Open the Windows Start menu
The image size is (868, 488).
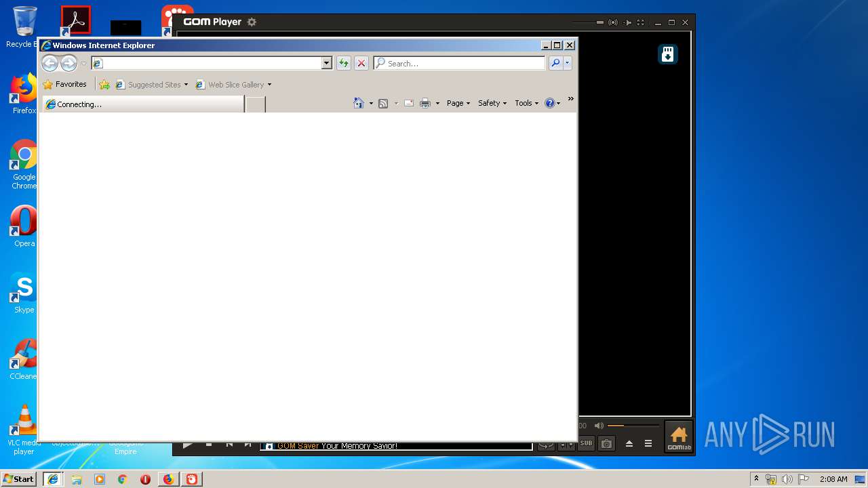(x=19, y=479)
